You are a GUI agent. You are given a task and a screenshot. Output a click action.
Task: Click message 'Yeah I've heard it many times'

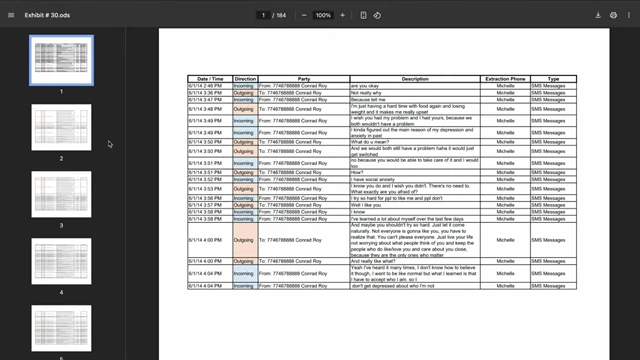coord(414,273)
